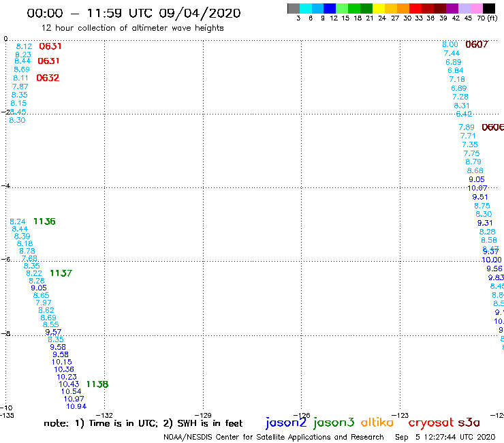Click the gray swatch in the legend
The image size is (504, 443).
pyautogui.click(x=294, y=8)
